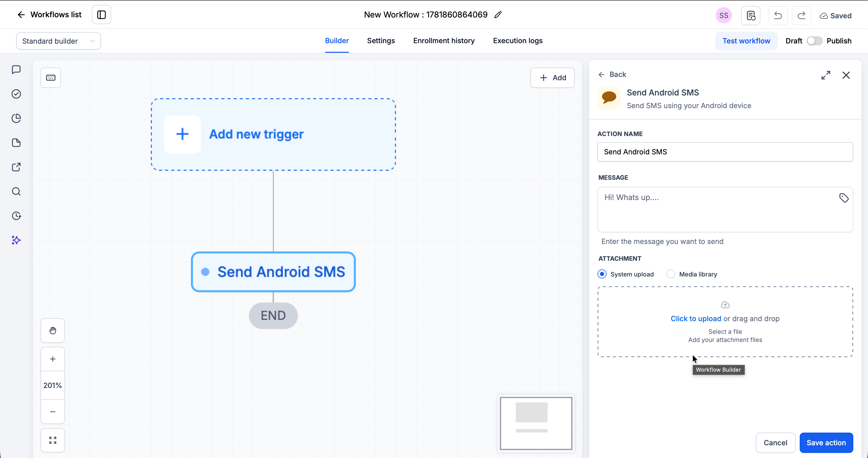Activate the hand pan tool

pos(53,331)
